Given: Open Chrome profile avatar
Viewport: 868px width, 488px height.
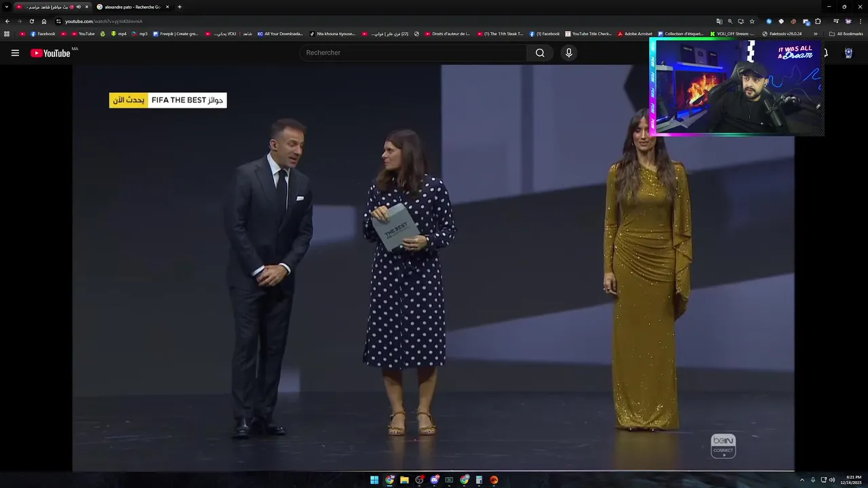Looking at the screenshot, I should [x=848, y=21].
